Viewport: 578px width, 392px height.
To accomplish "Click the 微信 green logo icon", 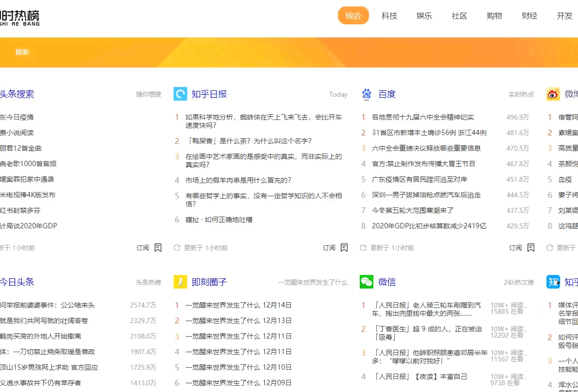I will (367, 282).
